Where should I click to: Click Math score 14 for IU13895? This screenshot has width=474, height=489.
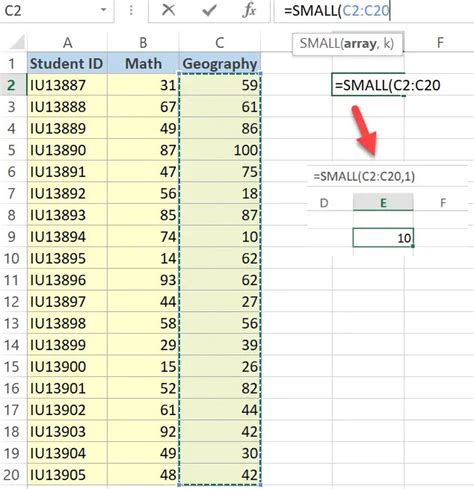[143, 258]
